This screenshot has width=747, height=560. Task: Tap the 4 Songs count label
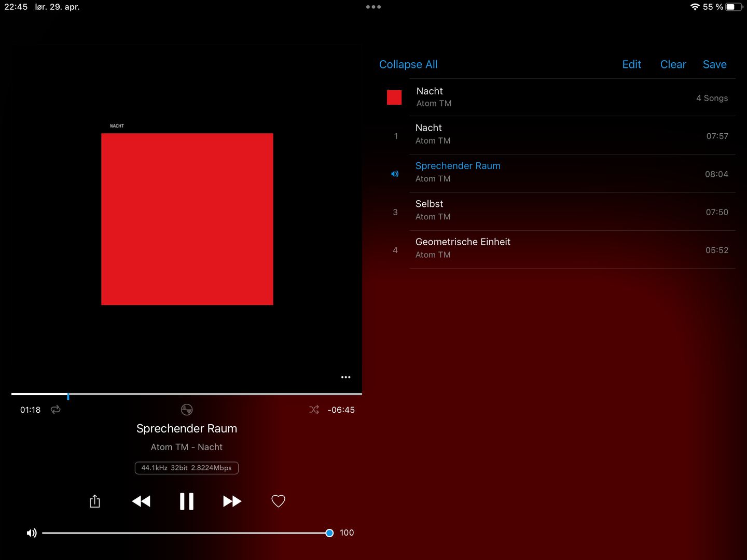[712, 98]
